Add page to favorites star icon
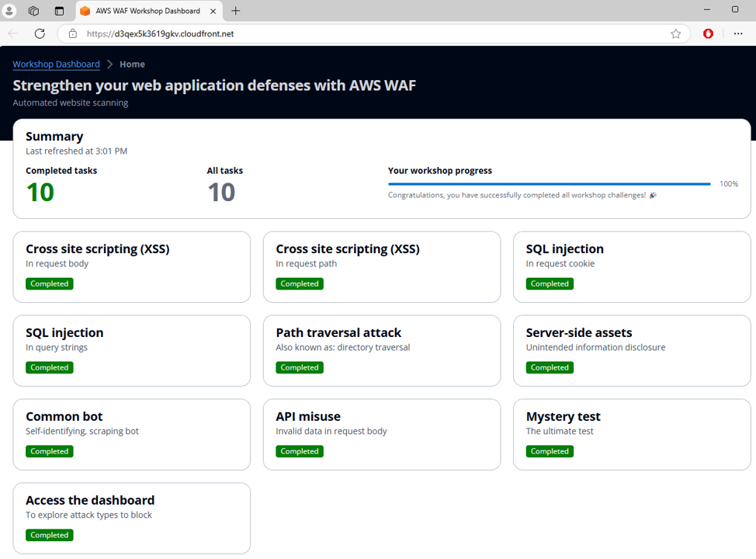Image resolution: width=756 pixels, height=559 pixels. tap(675, 34)
